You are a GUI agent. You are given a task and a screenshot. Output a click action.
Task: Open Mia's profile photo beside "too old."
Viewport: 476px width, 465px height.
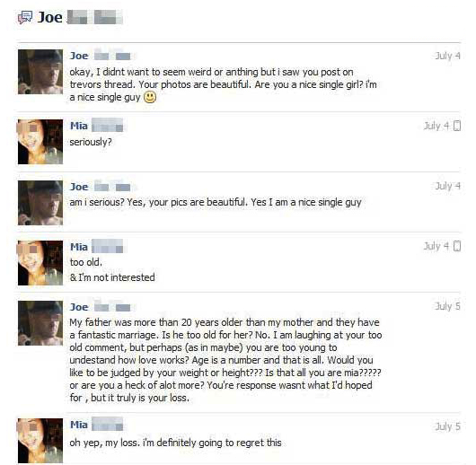[40, 263]
